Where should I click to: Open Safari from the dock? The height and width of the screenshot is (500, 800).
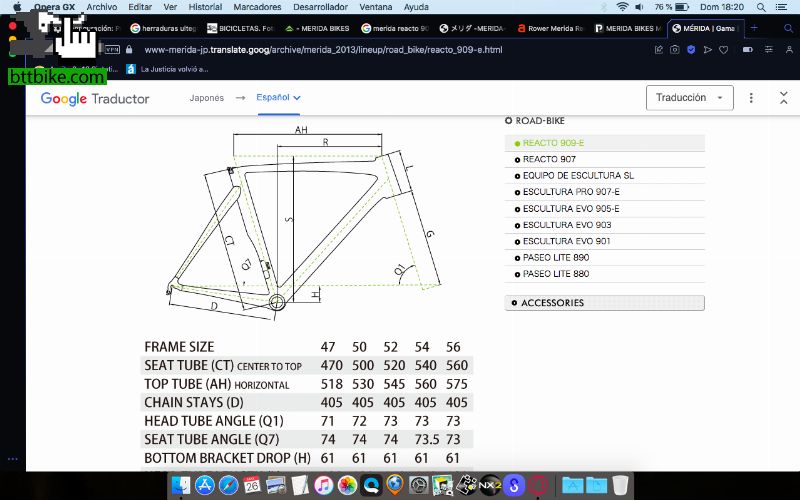coord(229,486)
